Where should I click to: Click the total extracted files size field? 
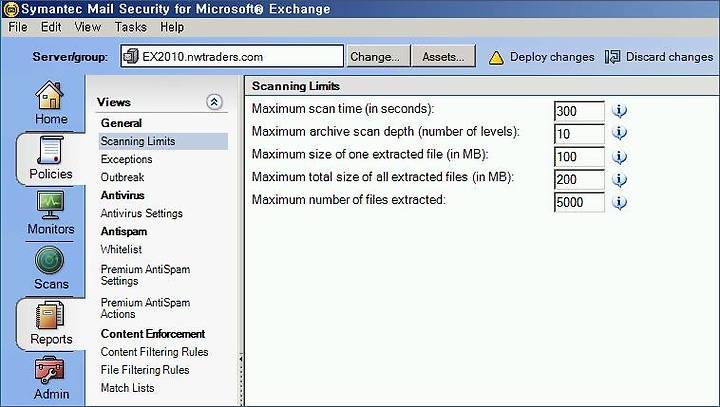579,180
